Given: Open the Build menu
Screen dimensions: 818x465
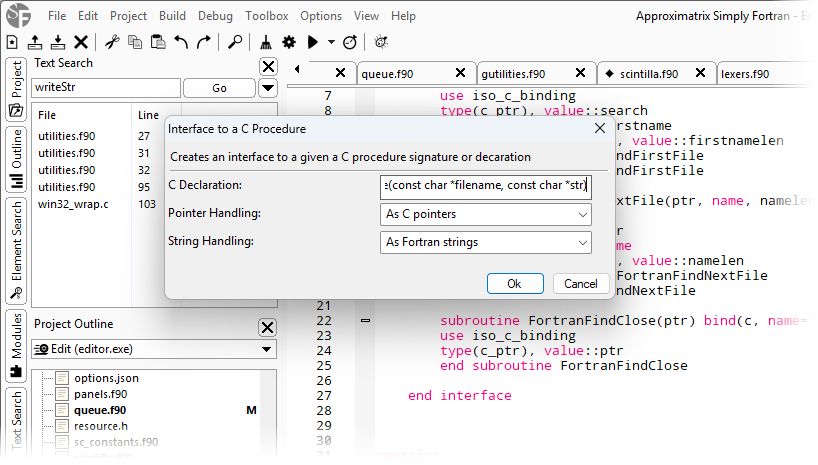Looking at the screenshot, I should (172, 16).
